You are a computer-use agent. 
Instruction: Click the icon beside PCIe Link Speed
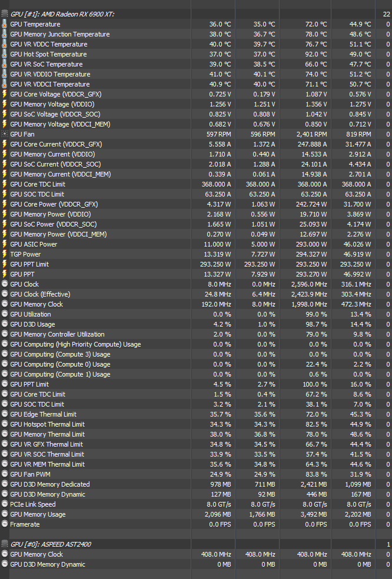pyautogui.click(x=5, y=504)
